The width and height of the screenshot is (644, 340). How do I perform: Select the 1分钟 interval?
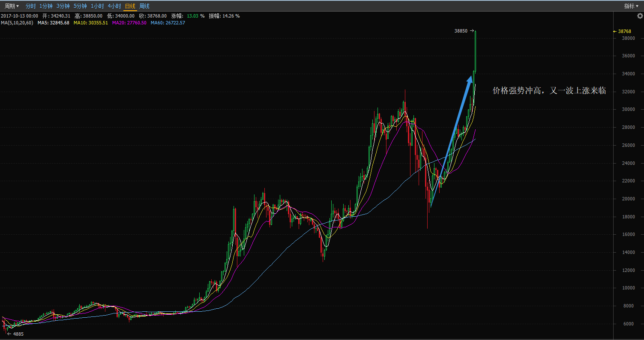click(x=46, y=6)
